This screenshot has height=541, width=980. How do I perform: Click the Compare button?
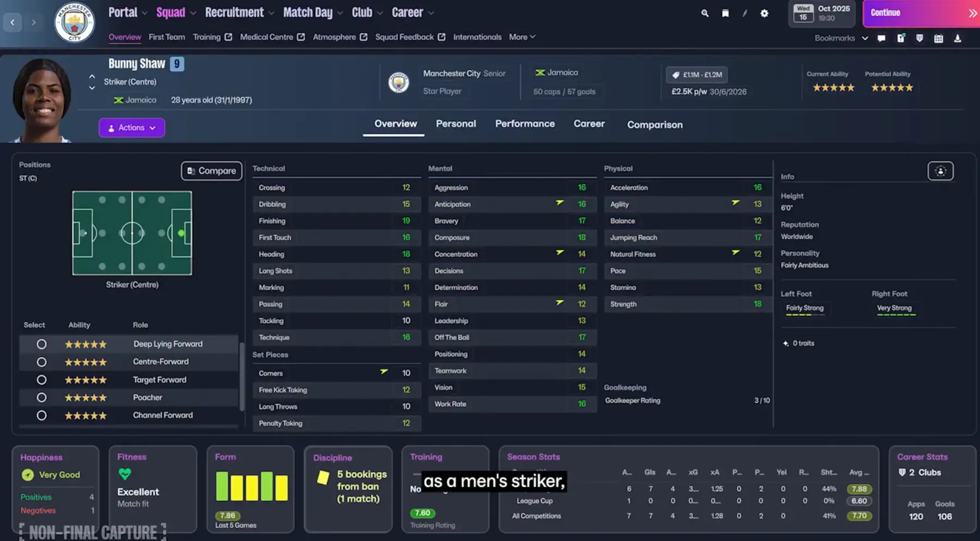click(211, 171)
